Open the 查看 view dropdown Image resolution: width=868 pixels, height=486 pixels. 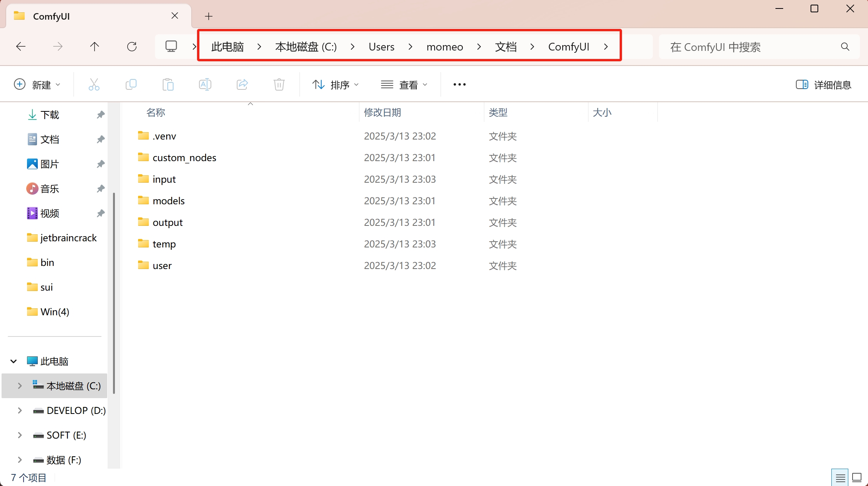[404, 84]
